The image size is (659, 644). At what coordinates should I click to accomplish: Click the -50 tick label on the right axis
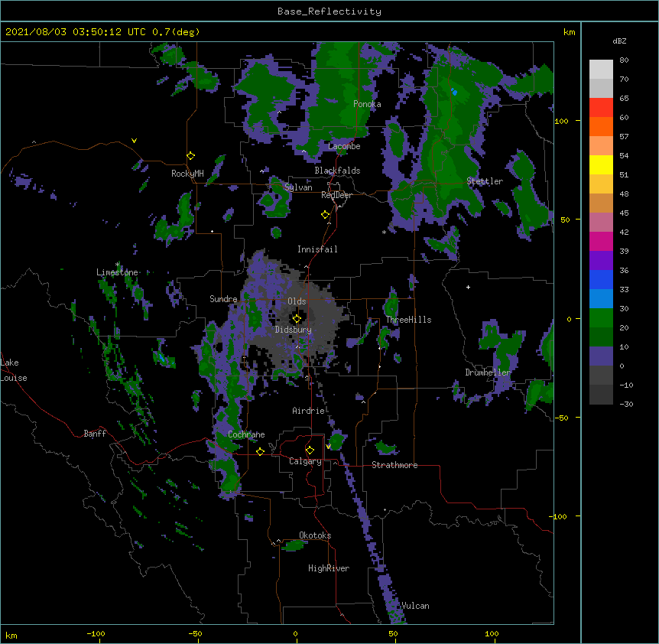561,418
